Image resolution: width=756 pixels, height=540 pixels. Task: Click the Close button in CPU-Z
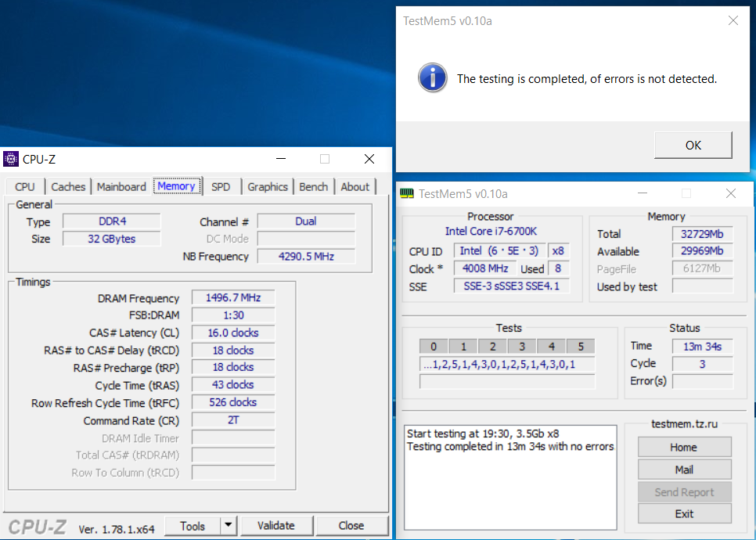[x=351, y=526]
